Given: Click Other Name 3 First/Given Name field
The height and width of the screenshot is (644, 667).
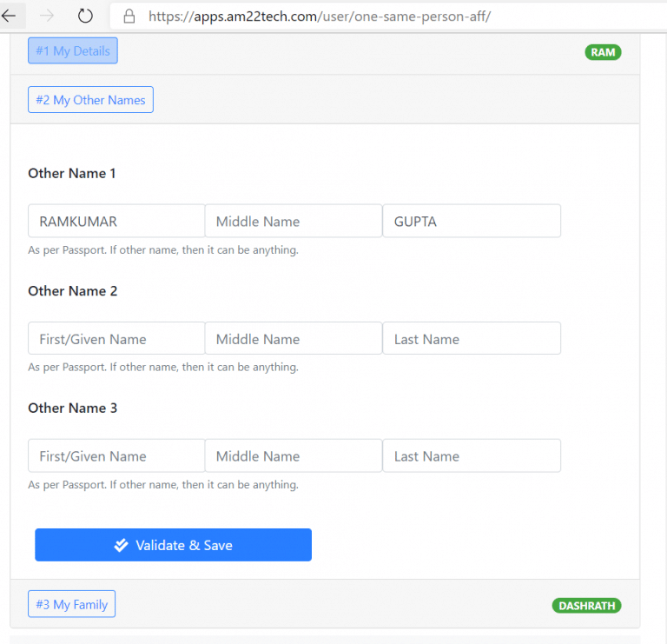Looking at the screenshot, I should click(116, 455).
